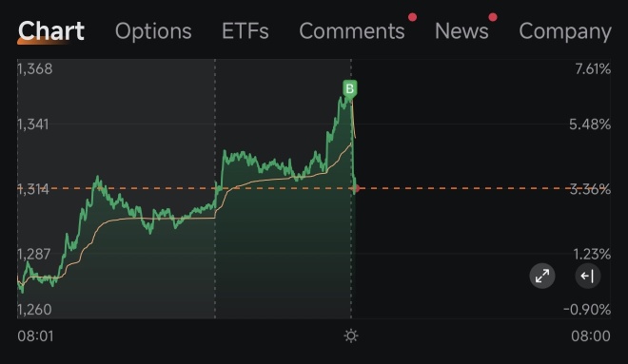This screenshot has width=628, height=364.
Task: Click the 1,368 price axis label
Action: click(35, 69)
